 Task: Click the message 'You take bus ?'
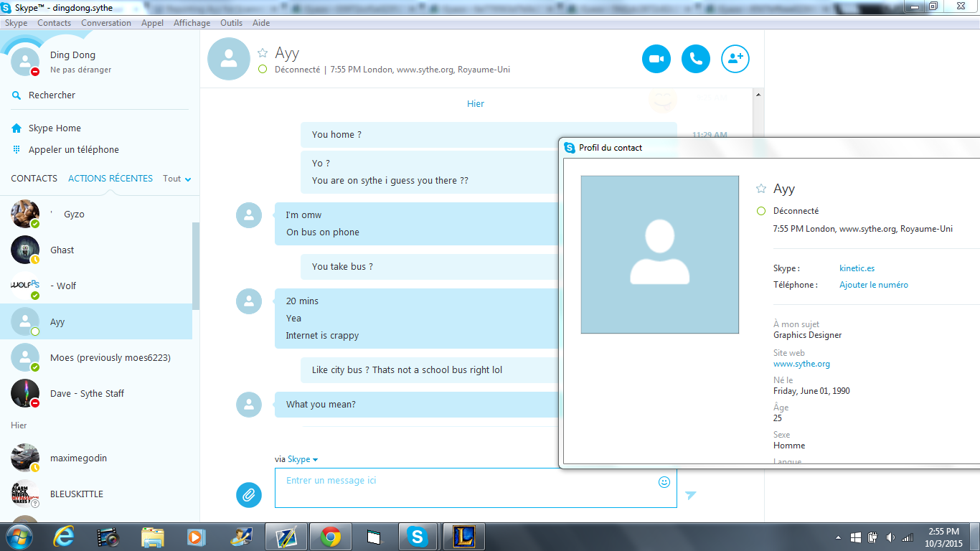pyautogui.click(x=342, y=266)
